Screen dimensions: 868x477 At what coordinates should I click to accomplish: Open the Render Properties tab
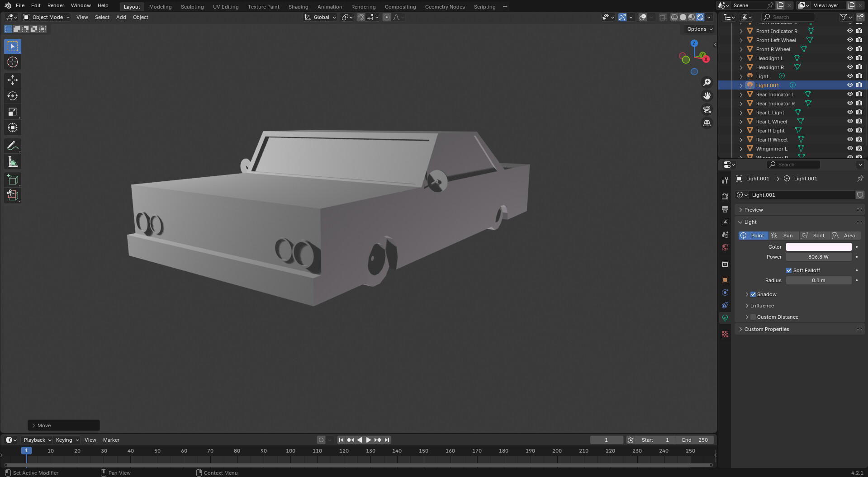(725, 196)
